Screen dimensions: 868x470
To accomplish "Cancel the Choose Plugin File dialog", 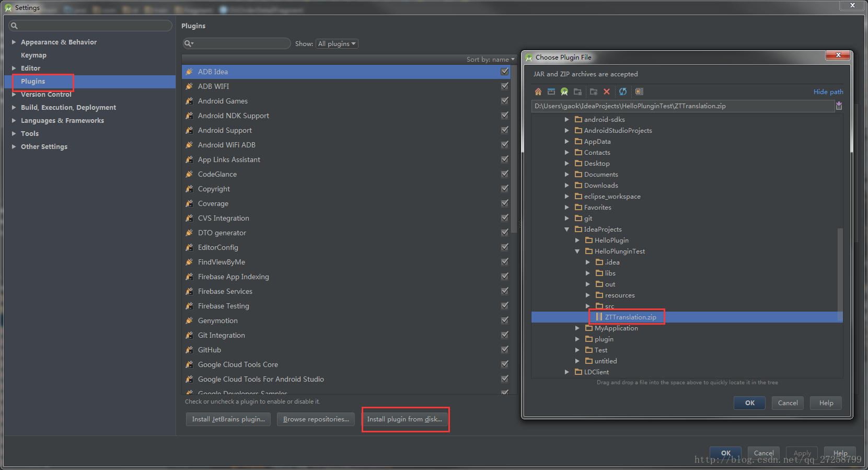I will 788,403.
